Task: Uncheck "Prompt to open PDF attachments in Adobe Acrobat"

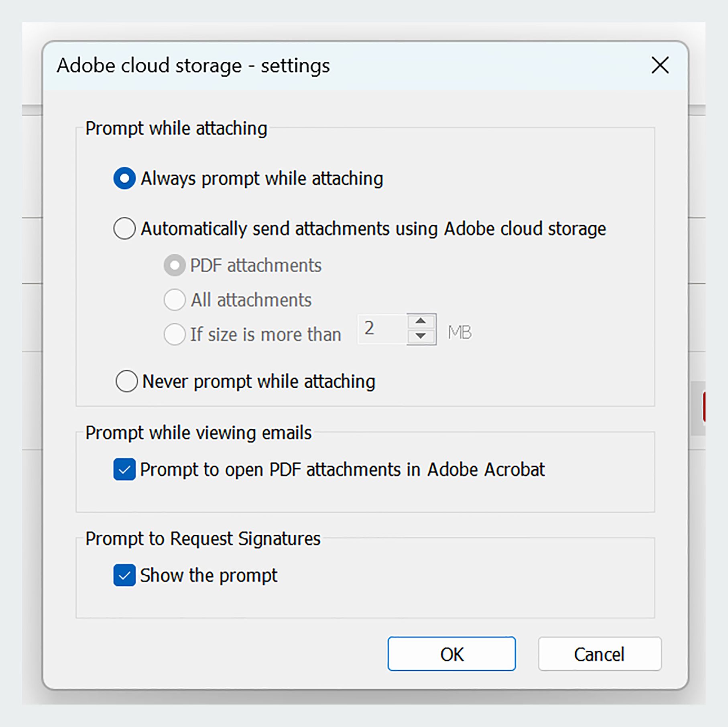Action: tap(124, 470)
